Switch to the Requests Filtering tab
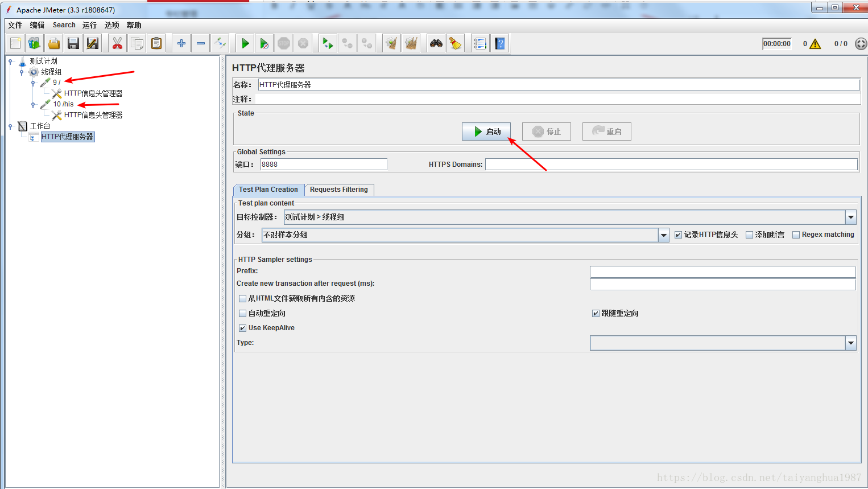 339,190
